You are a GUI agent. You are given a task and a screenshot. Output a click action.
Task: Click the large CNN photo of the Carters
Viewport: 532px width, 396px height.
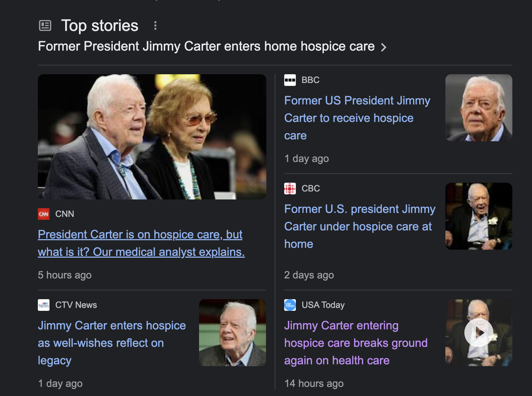[152, 137]
